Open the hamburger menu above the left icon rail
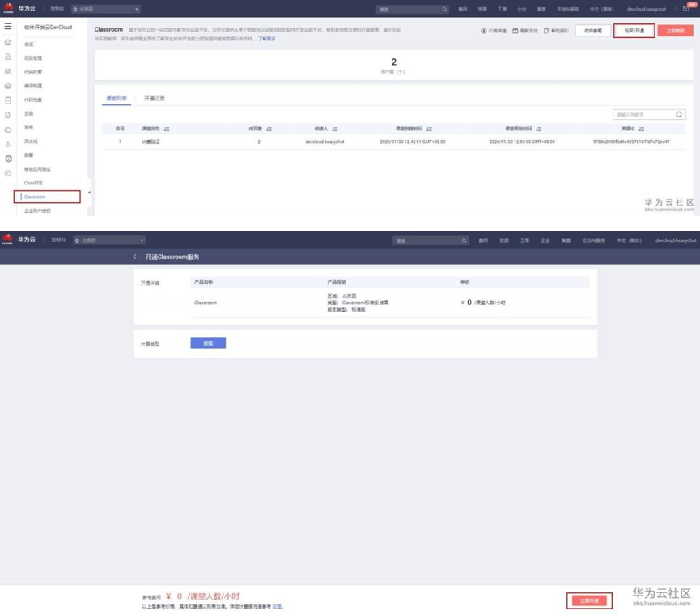The height and width of the screenshot is (615, 700). pyautogui.click(x=8, y=27)
